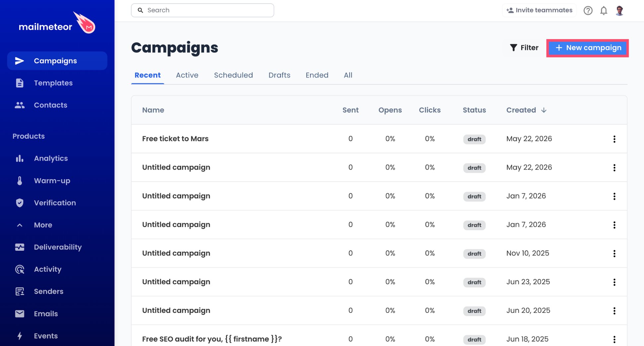The image size is (644, 346).
Task: Switch to the Active tab
Action: coord(187,75)
